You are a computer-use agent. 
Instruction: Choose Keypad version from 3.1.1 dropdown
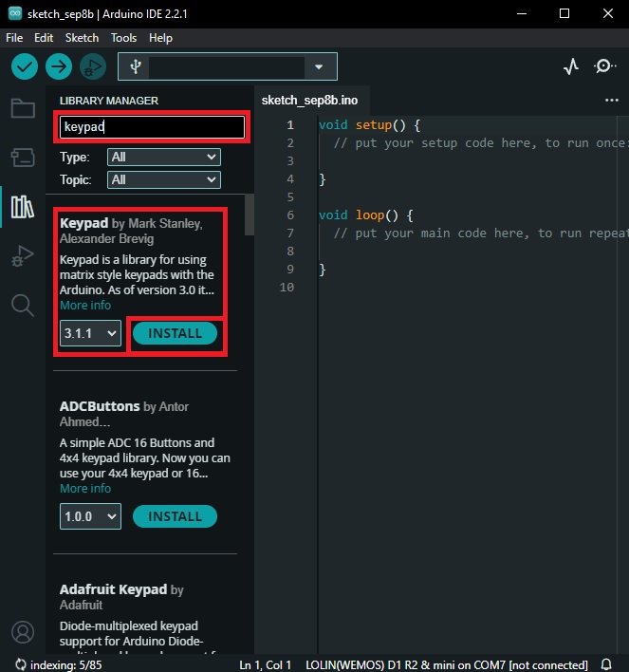(91, 333)
